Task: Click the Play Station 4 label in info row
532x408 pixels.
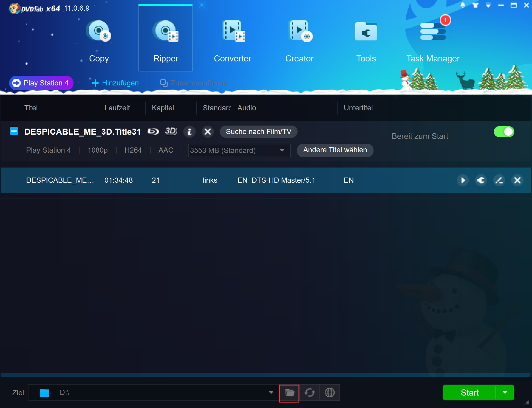Action: 48,150
